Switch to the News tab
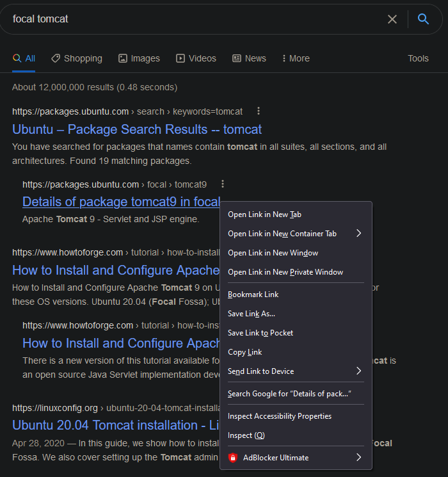Viewport: 448px width, 477px height. coord(249,58)
